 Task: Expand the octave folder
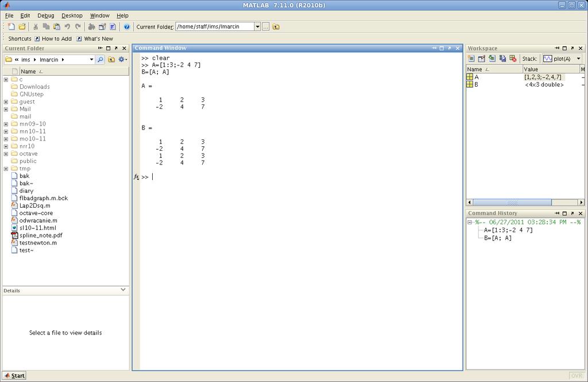[x=6, y=154]
